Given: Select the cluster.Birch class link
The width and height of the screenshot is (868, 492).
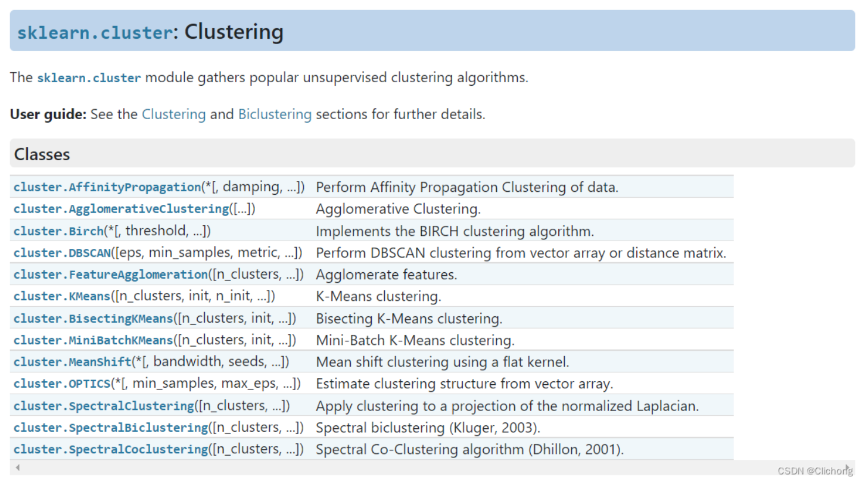Looking at the screenshot, I should click(x=58, y=231).
